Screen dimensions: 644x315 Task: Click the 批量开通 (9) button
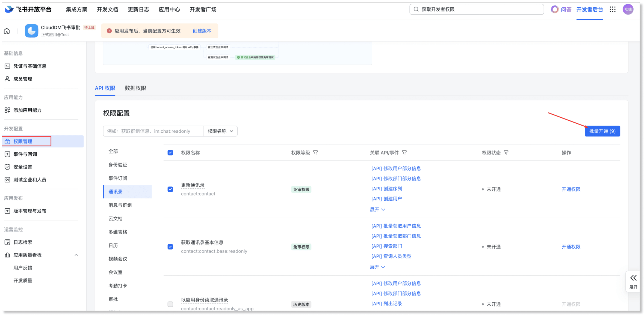(602, 131)
